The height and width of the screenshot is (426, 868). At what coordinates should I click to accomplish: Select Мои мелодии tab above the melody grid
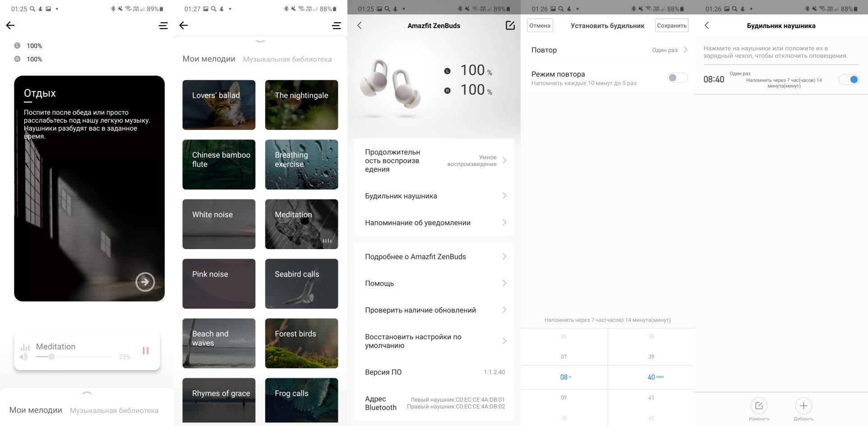[208, 59]
